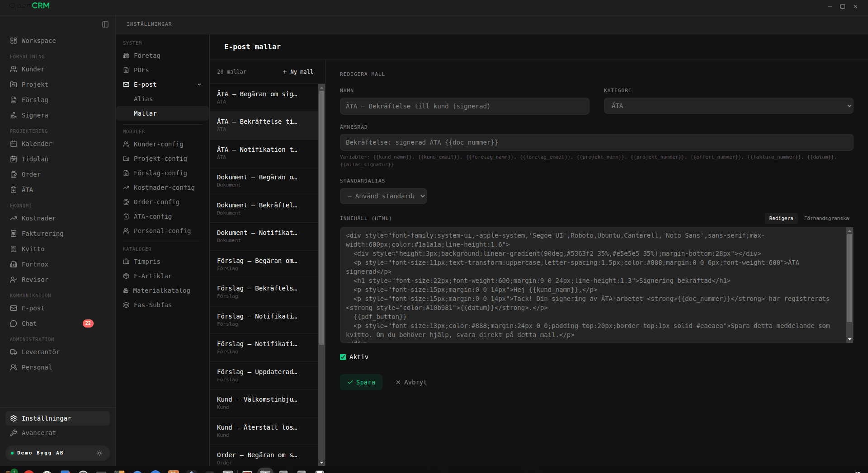The width and height of the screenshot is (868, 473).
Task: Click the HTML editor scrollbar down arrow
Action: tap(850, 339)
